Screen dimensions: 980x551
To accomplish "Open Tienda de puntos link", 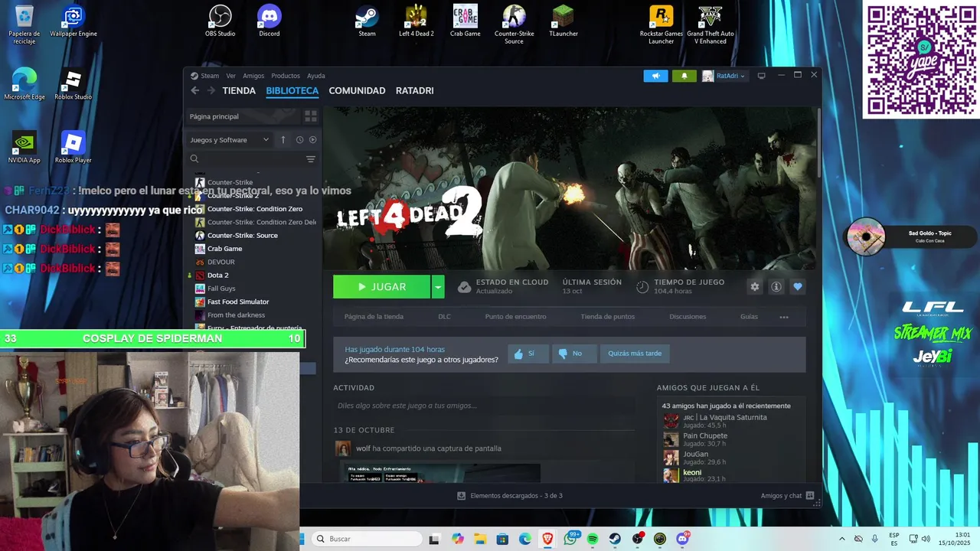I will point(607,317).
